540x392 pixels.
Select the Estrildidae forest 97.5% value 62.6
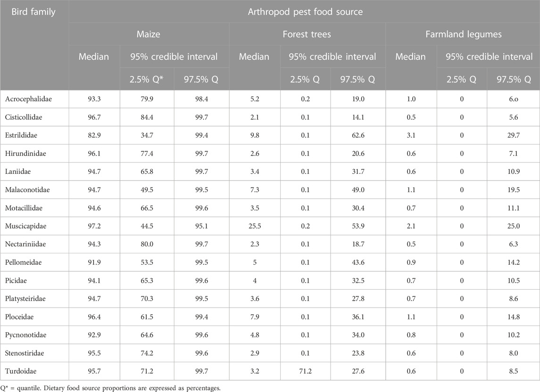[x=358, y=135]
